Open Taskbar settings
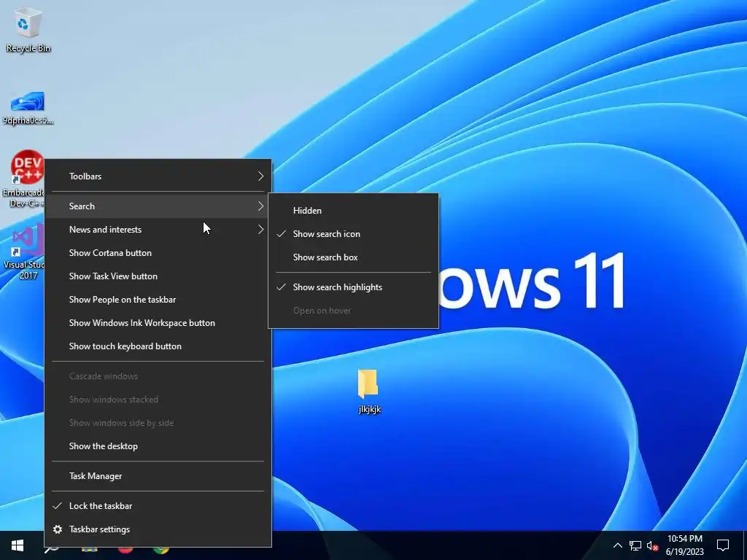747x560 pixels. point(158,529)
